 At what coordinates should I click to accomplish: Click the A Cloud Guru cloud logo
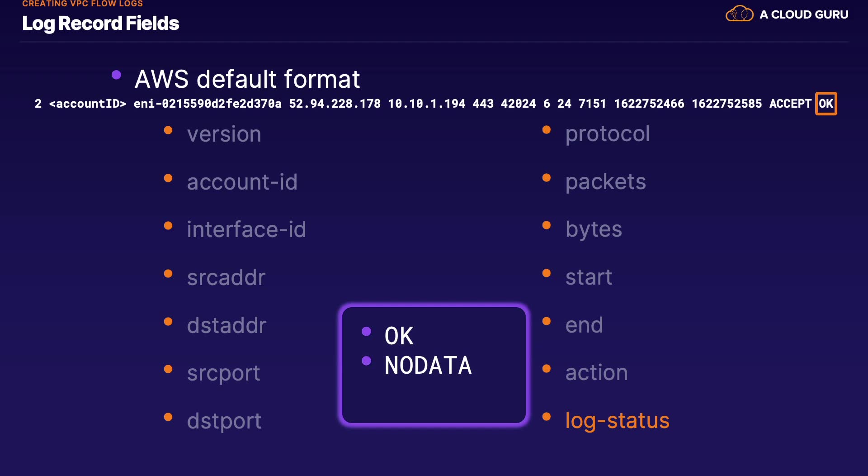739,14
